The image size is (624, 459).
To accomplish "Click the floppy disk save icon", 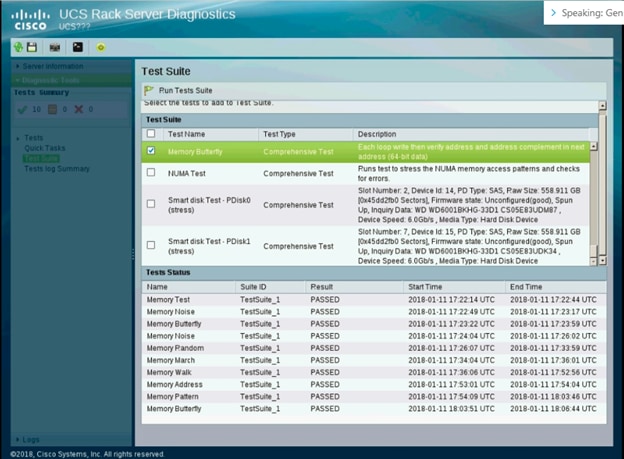I will coord(32,47).
